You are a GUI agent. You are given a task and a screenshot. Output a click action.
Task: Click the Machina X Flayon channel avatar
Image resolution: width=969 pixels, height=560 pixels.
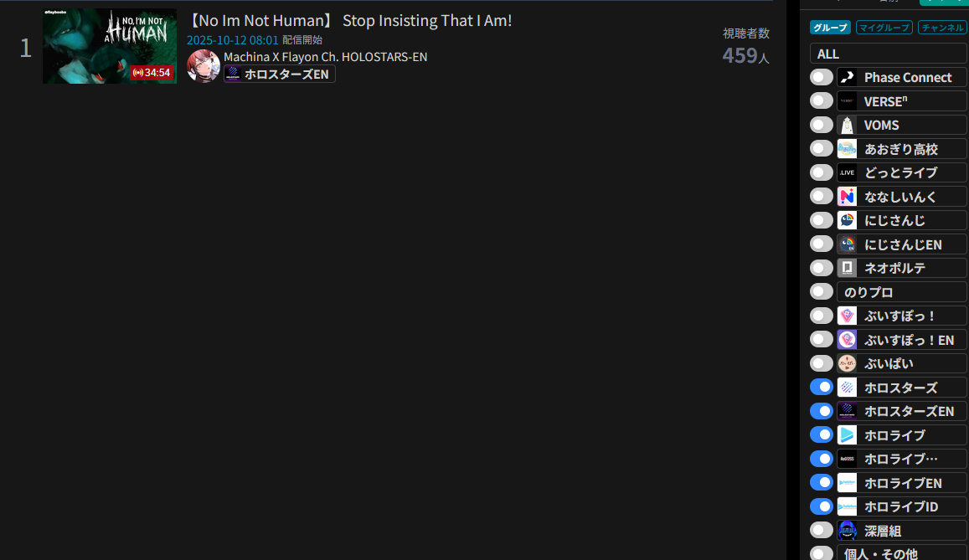[x=204, y=65]
